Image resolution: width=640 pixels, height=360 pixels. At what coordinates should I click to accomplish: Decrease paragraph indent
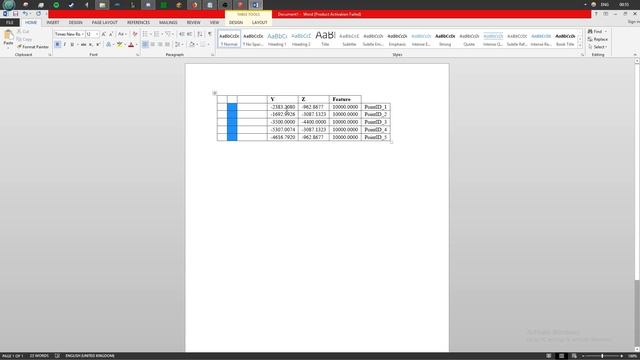point(182,34)
